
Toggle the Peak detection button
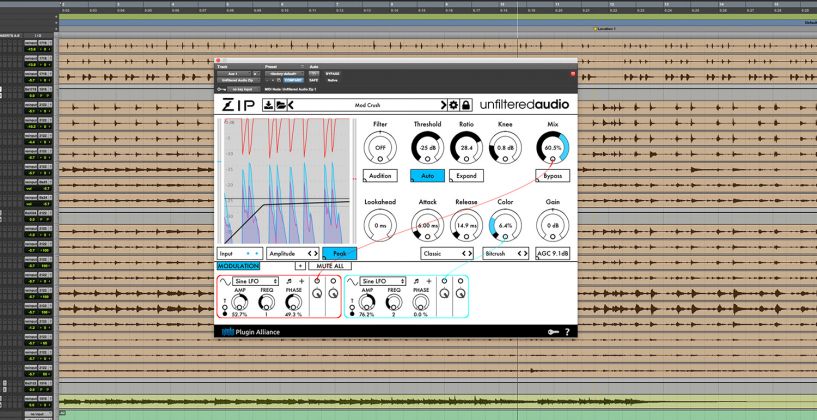(340, 253)
